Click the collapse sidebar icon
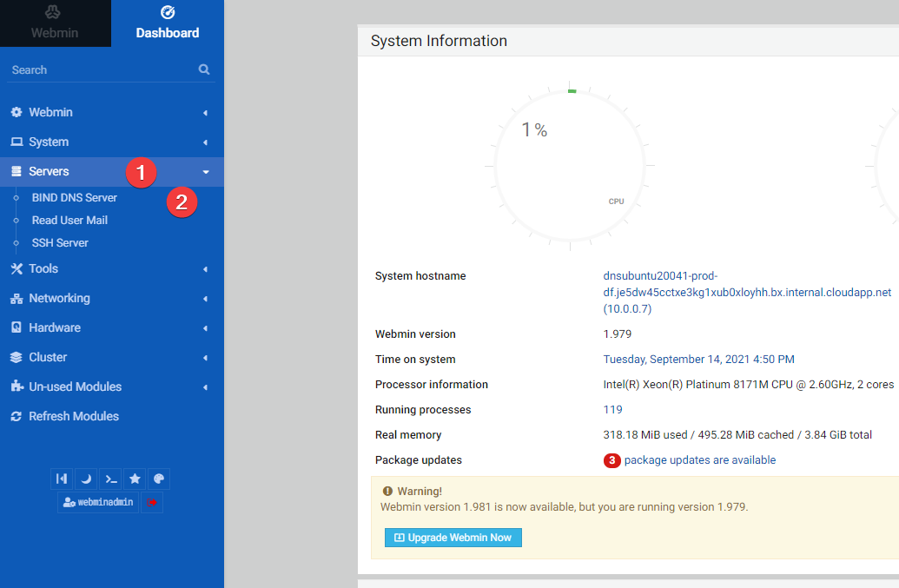899x588 pixels. pos(62,479)
